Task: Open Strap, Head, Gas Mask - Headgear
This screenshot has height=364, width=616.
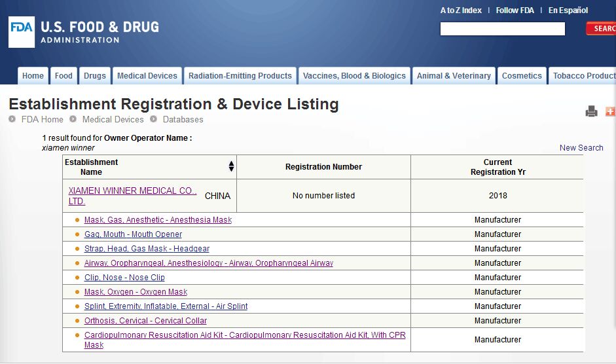Action: coord(147,249)
